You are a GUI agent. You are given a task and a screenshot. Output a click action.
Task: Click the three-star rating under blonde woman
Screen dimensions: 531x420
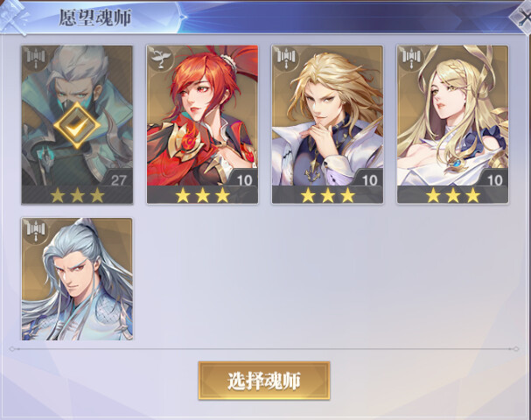pyautogui.click(x=453, y=195)
